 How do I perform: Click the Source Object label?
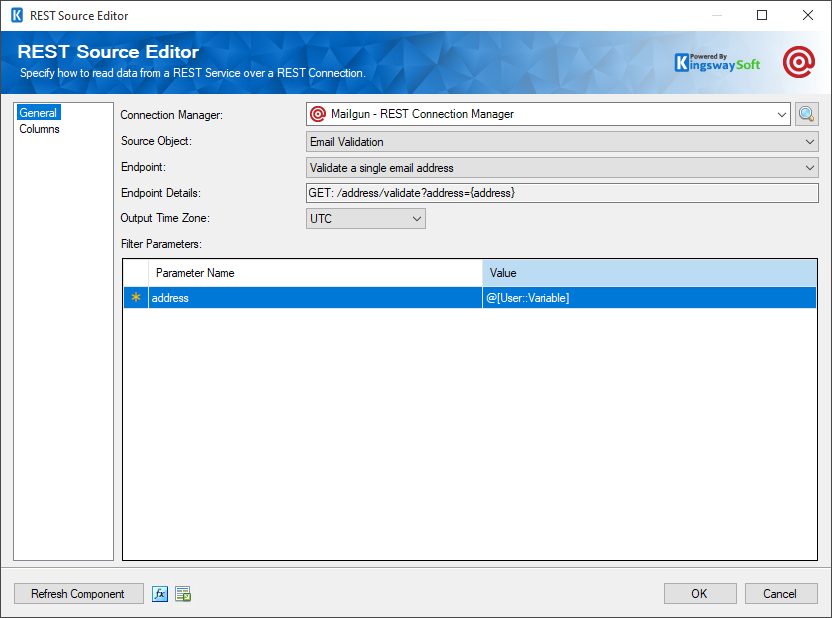point(157,141)
